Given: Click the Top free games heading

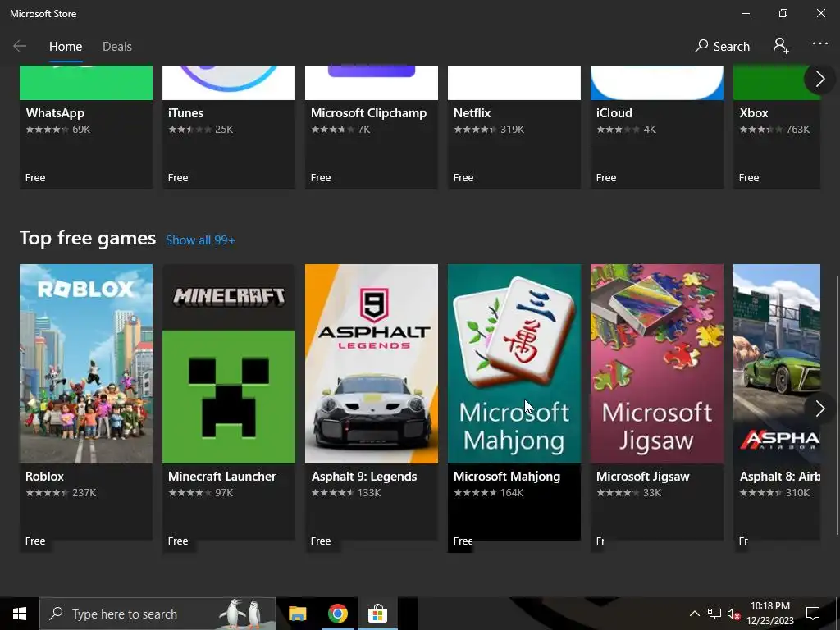Looking at the screenshot, I should tap(88, 238).
